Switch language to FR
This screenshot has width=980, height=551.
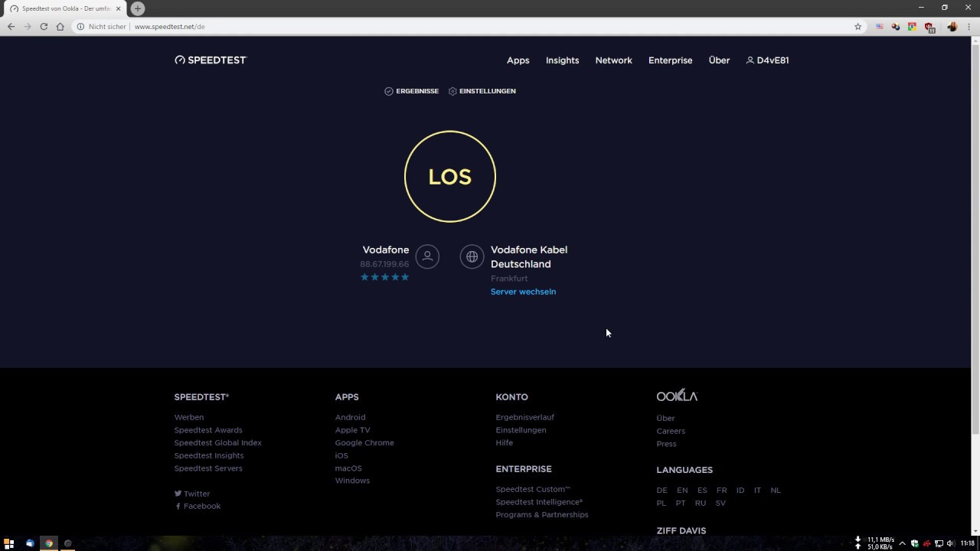[721, 490]
